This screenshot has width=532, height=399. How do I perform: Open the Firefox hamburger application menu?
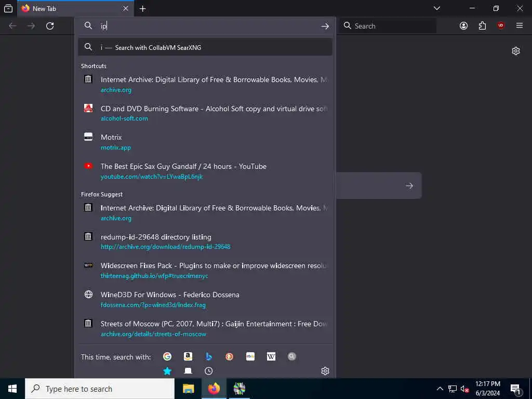point(520,26)
